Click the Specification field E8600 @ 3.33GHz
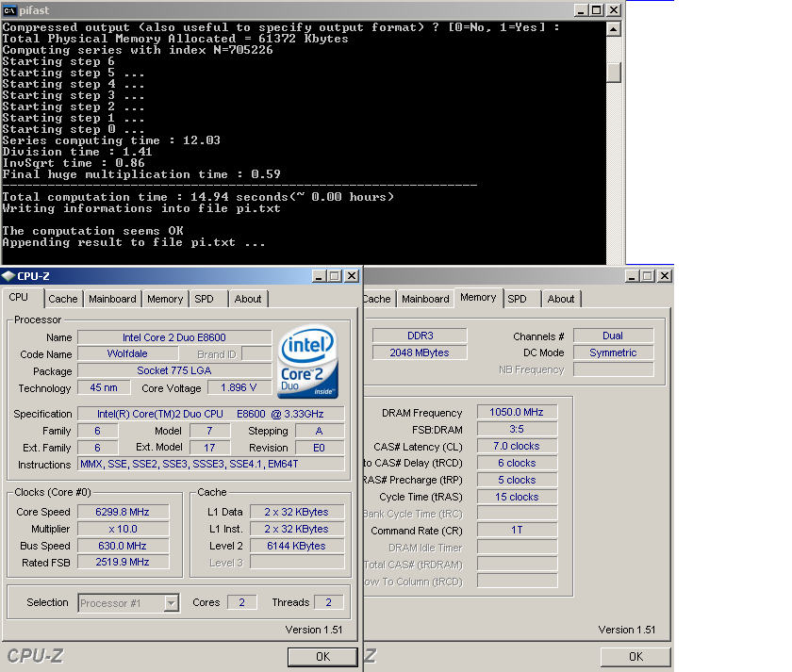The width and height of the screenshot is (792, 672). click(x=210, y=414)
